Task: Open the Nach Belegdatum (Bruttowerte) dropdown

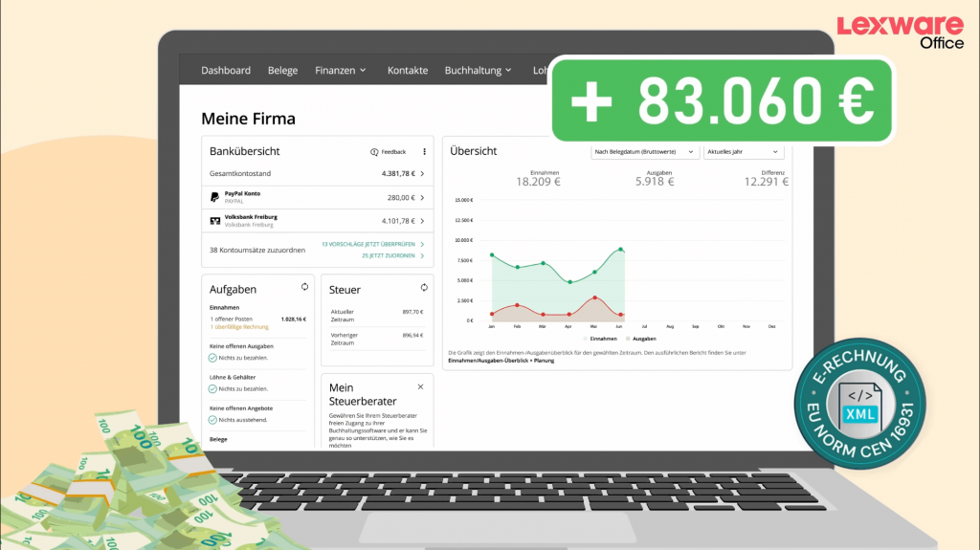Action: pos(644,152)
